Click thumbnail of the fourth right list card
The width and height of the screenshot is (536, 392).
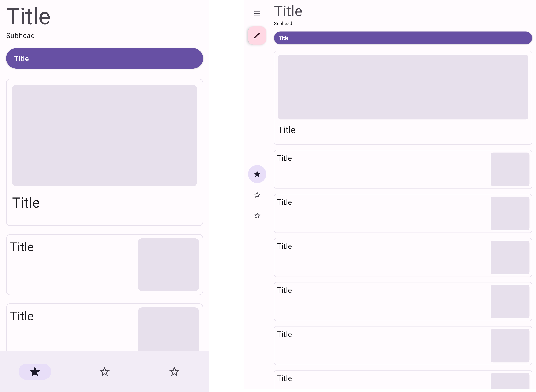pos(510,301)
